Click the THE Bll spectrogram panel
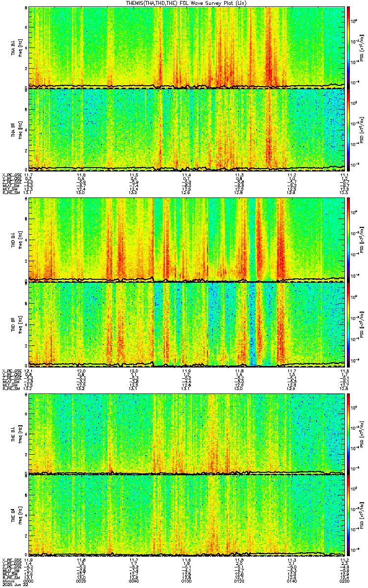Screen dimensions: 368x588 186,515
